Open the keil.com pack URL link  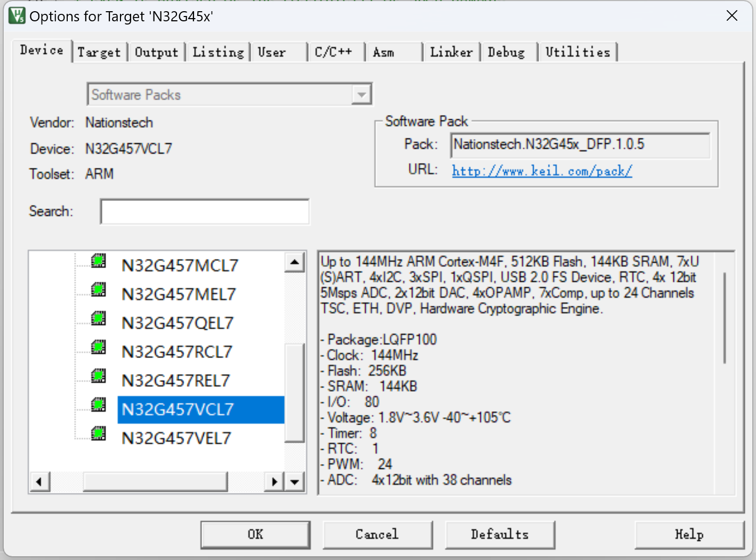542,171
